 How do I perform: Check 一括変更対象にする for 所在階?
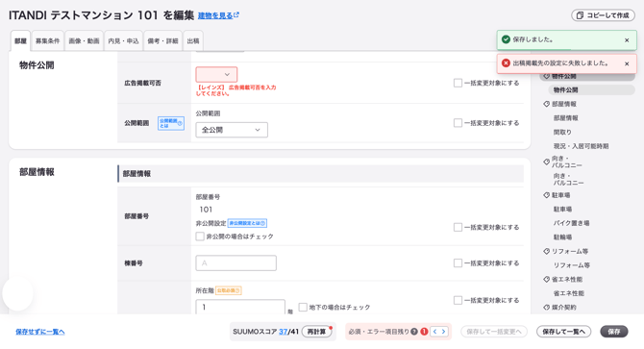[458, 300]
